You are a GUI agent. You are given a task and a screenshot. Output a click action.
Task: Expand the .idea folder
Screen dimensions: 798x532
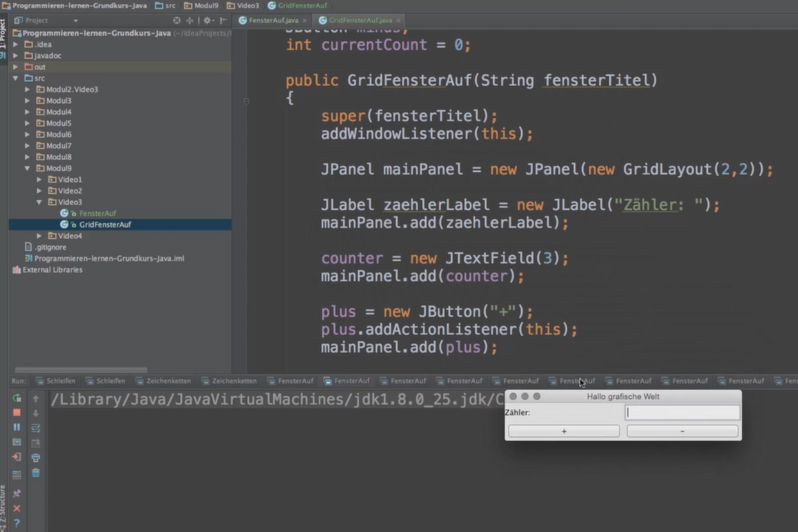pyautogui.click(x=16, y=45)
